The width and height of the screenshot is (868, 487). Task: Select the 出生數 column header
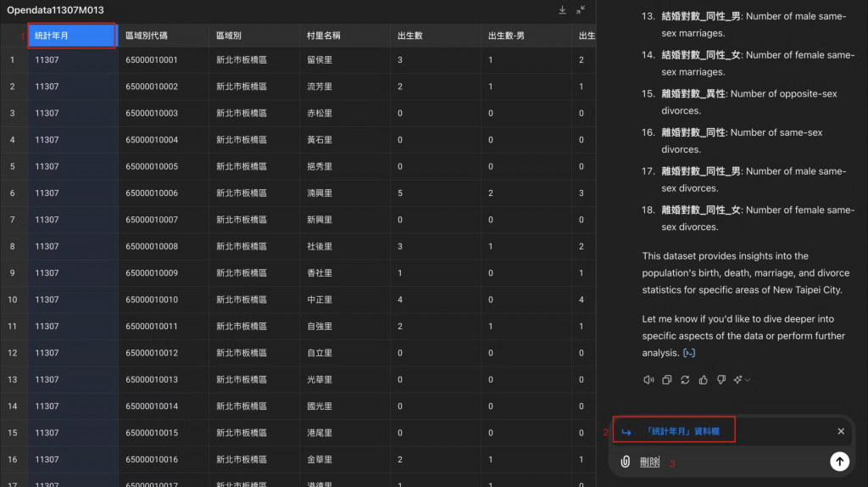coord(435,36)
